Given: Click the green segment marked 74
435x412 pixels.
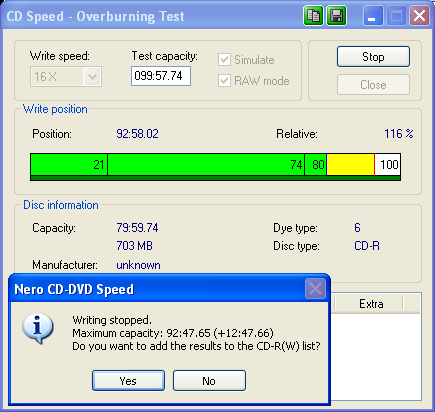Looking at the screenshot, I should coord(206,164).
